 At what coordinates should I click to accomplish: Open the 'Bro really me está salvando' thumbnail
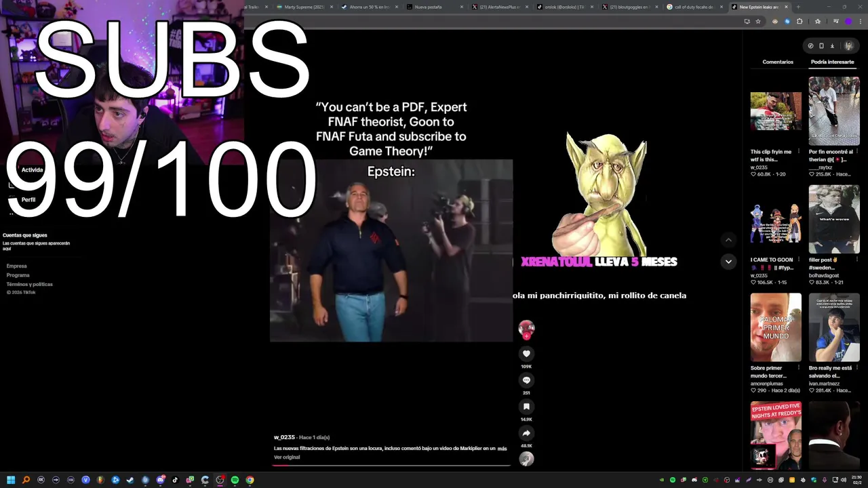[x=834, y=327]
